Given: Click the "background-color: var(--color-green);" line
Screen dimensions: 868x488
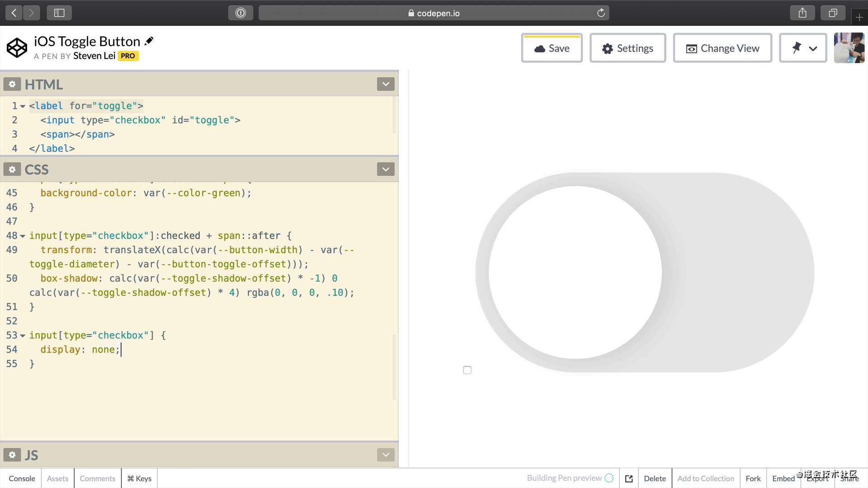Looking at the screenshot, I should [146, 193].
